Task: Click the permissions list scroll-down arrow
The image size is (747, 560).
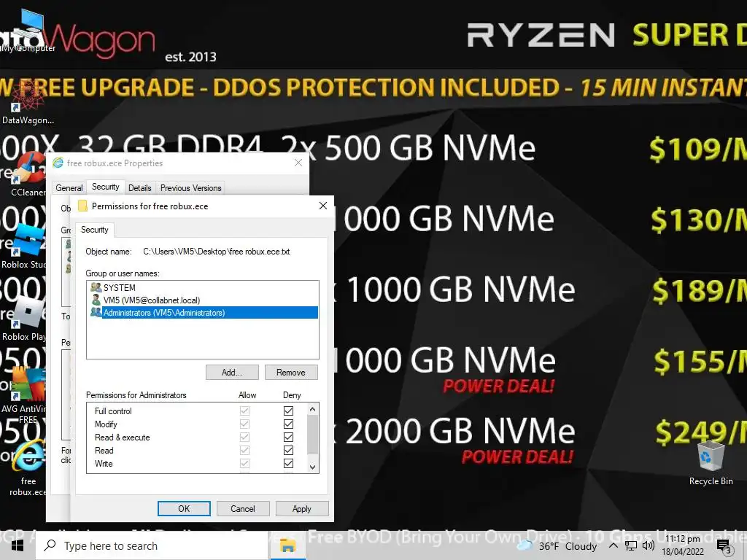Action: tap(312, 467)
